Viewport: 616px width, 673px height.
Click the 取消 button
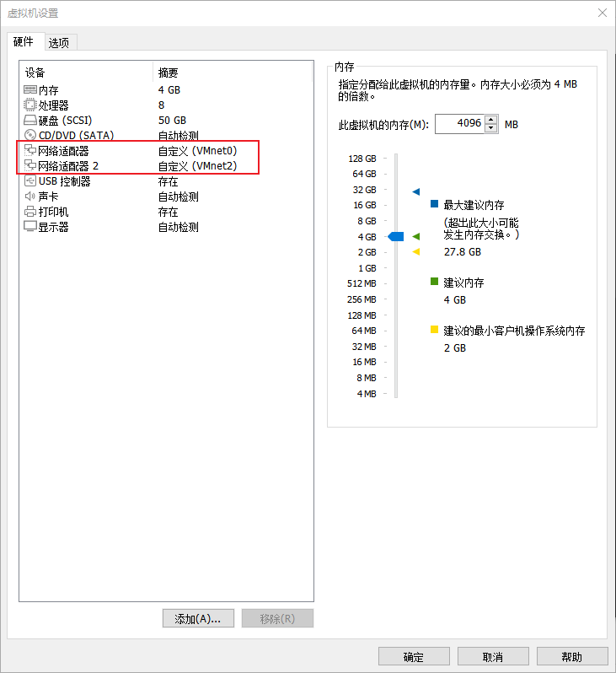[492, 657]
